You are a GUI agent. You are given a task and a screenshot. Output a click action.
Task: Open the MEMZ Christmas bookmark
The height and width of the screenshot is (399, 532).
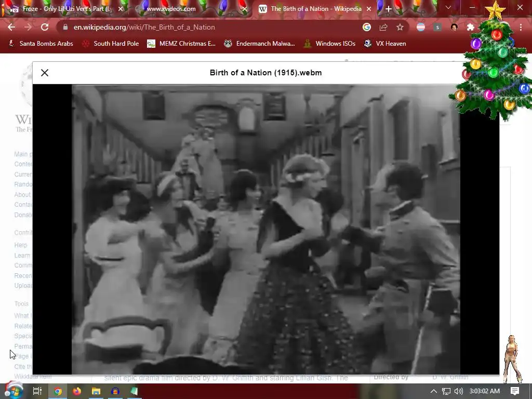click(x=181, y=44)
